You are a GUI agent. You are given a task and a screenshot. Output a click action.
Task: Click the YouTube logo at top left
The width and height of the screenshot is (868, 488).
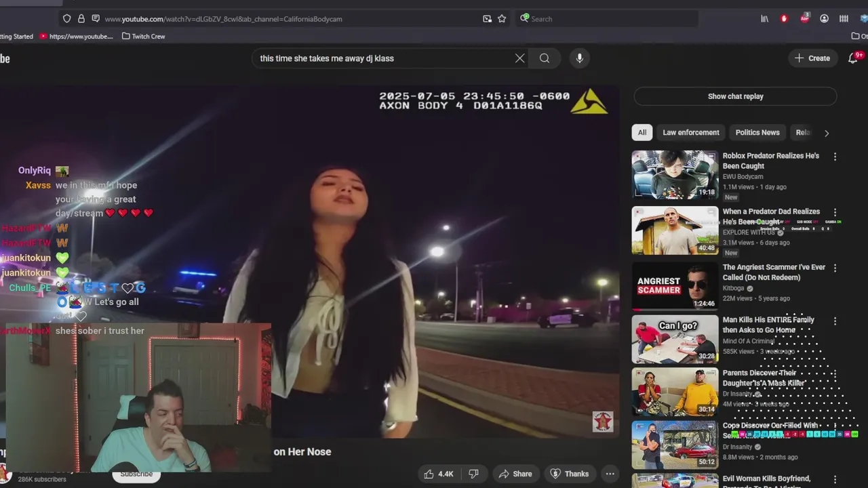(5, 59)
